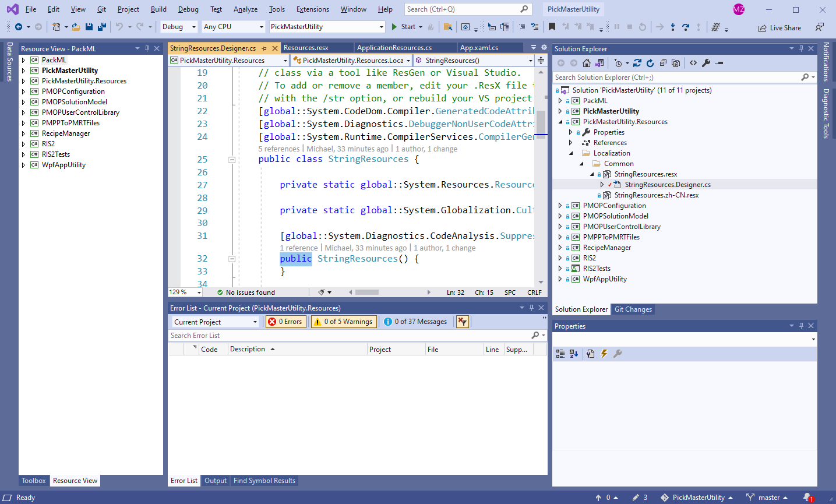Image resolution: width=836 pixels, height=504 pixels.
Task: Click the Step Into debug icon
Action: click(x=673, y=27)
